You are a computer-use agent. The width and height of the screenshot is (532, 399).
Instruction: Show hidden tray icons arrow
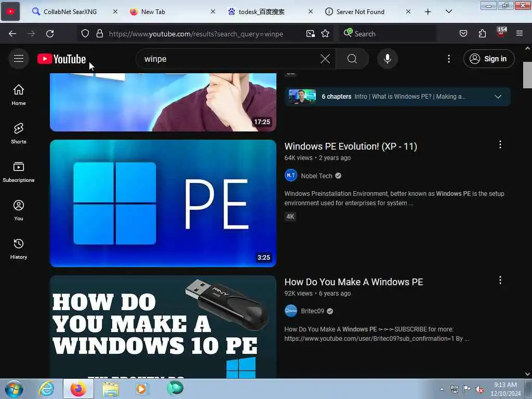(442, 390)
